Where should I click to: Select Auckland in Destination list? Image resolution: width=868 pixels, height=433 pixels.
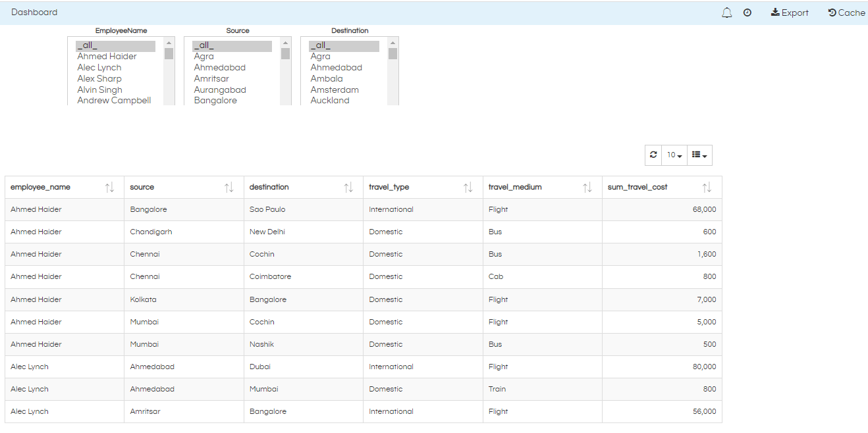[x=344, y=101]
